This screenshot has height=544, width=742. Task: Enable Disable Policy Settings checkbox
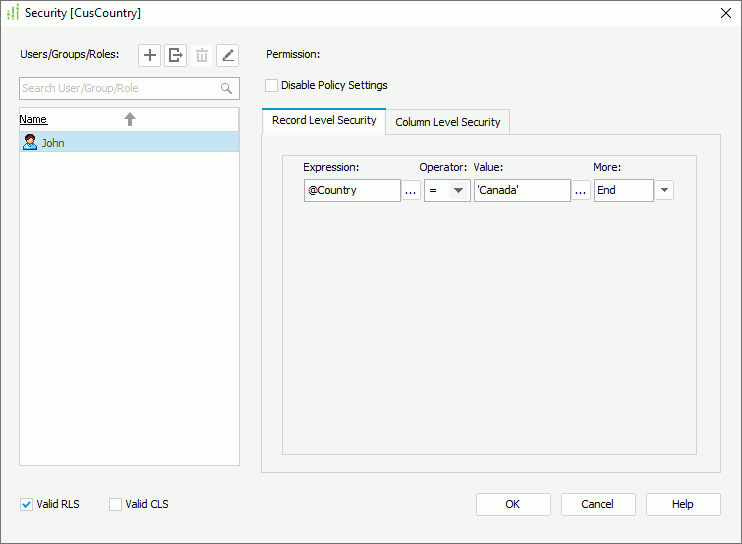[272, 86]
